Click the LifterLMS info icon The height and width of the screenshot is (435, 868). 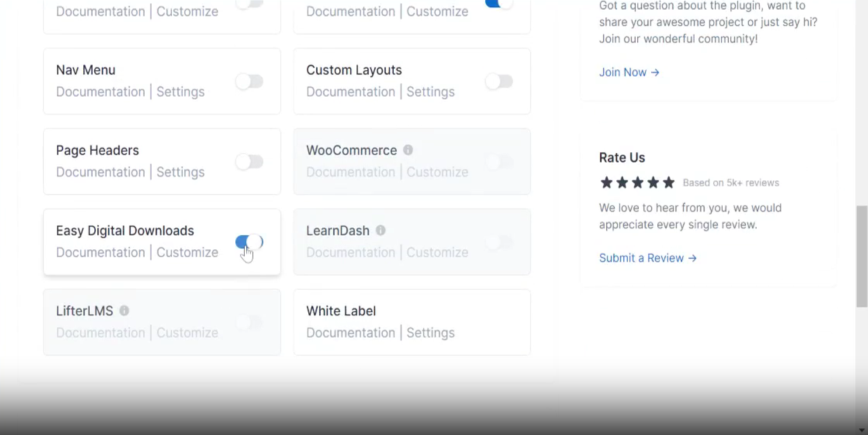coord(124,311)
